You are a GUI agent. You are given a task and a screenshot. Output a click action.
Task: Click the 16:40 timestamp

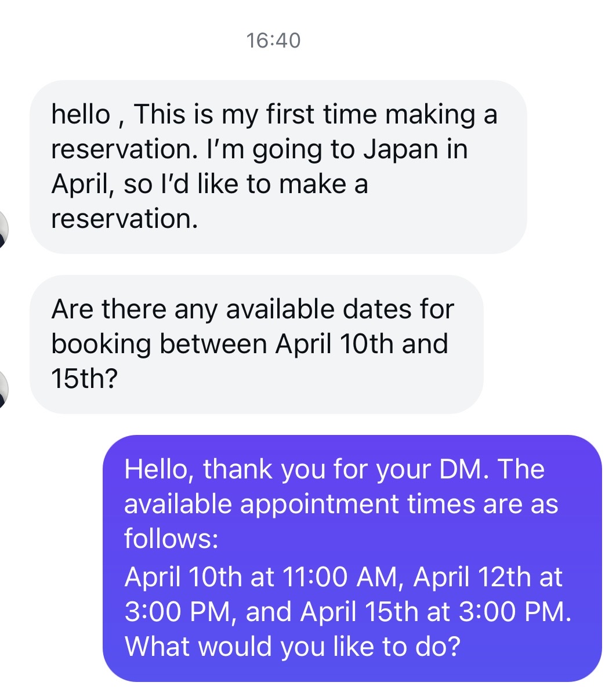click(x=273, y=41)
